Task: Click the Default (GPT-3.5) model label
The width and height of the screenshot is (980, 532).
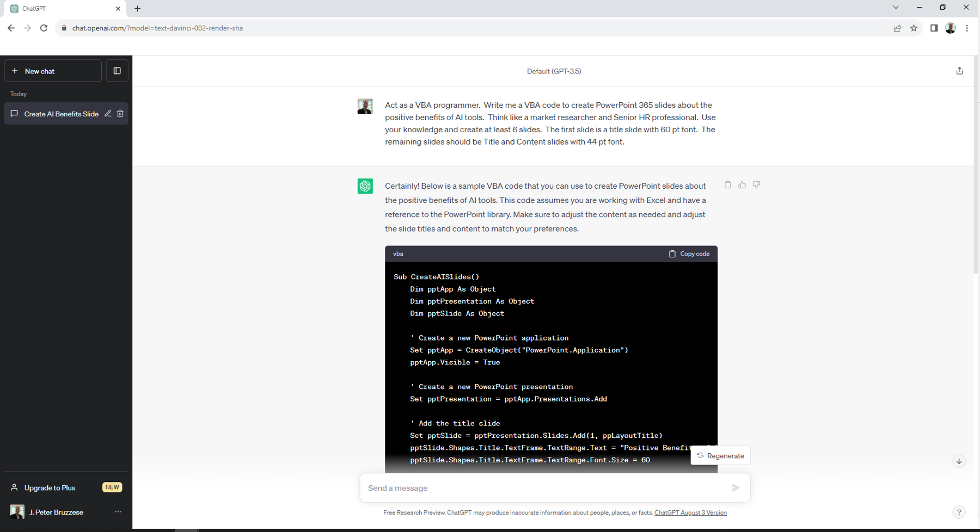Action: pyautogui.click(x=554, y=71)
